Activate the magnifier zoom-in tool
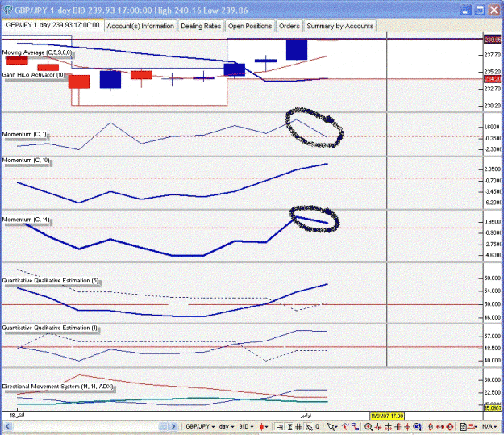This screenshot has height=435, width=504. tap(369, 427)
